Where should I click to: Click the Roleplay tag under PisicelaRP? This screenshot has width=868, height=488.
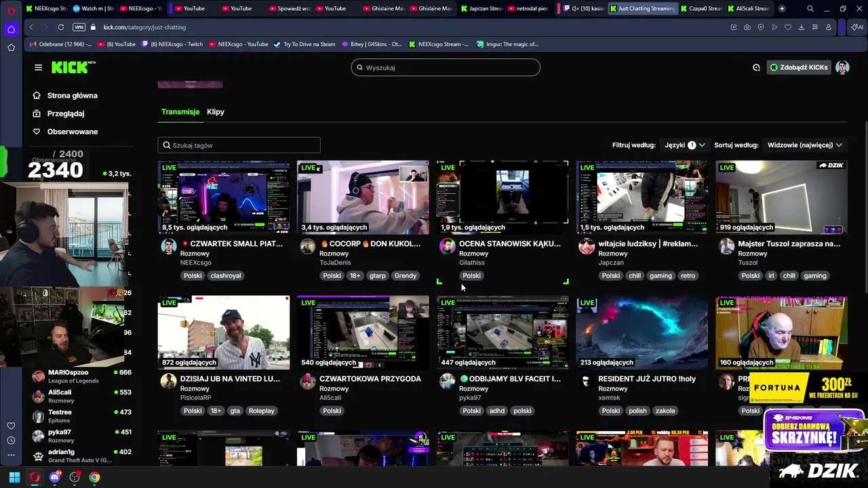(x=261, y=411)
